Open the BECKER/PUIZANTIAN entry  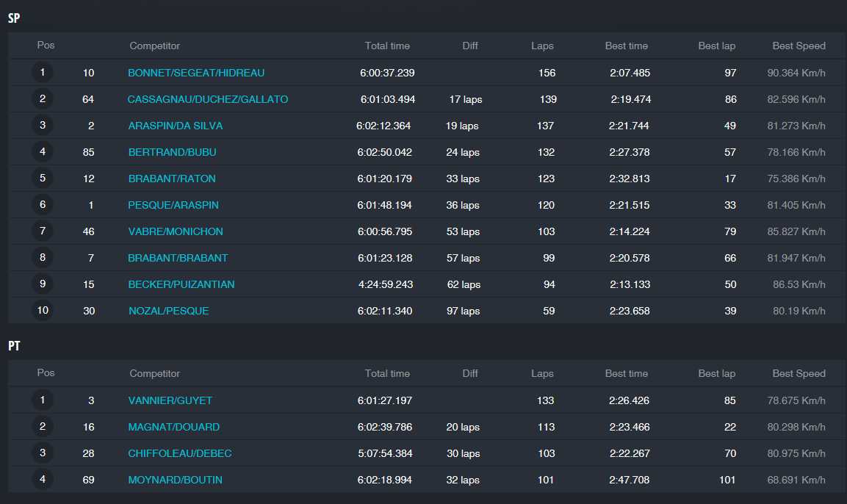tap(181, 284)
